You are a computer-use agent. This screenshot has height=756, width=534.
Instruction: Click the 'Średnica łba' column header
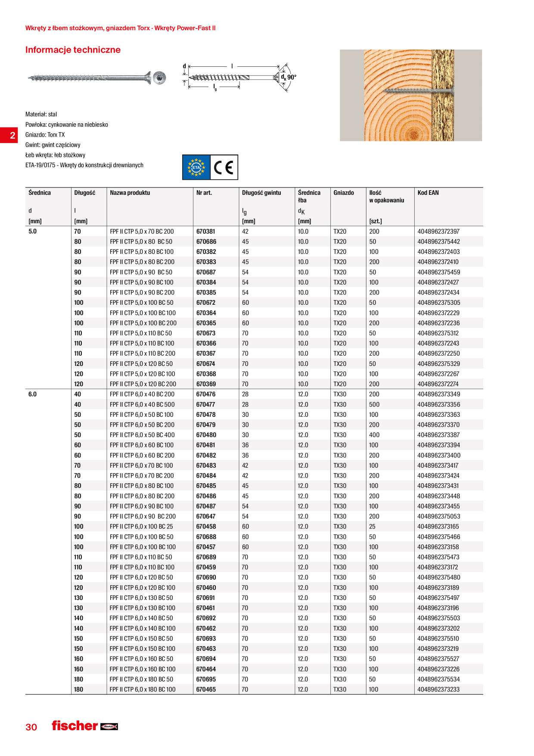coord(309,197)
